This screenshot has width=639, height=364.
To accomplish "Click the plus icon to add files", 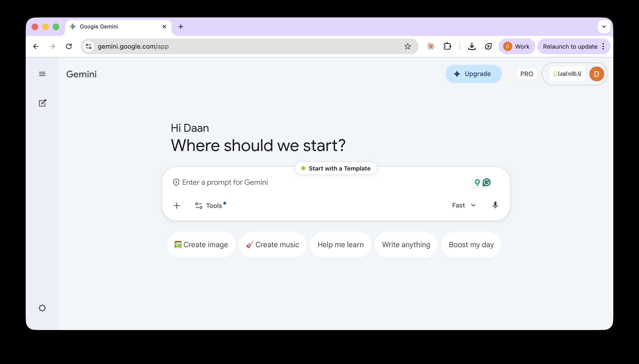I will [177, 205].
